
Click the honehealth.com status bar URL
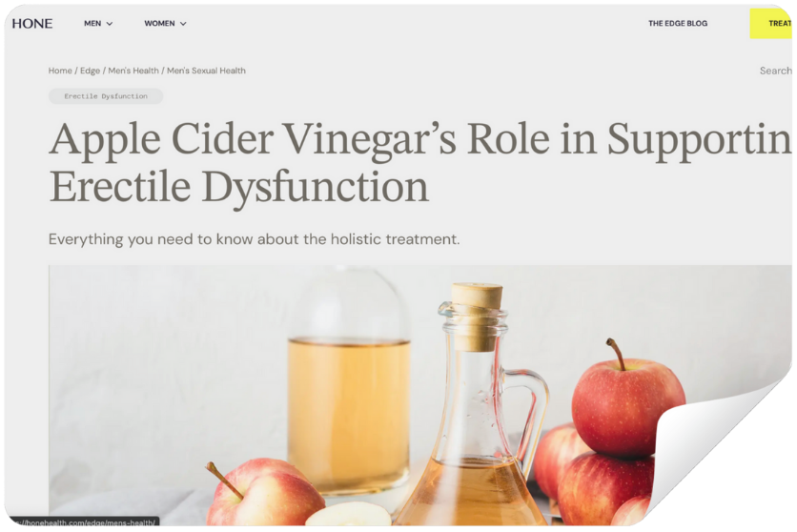click(x=84, y=522)
